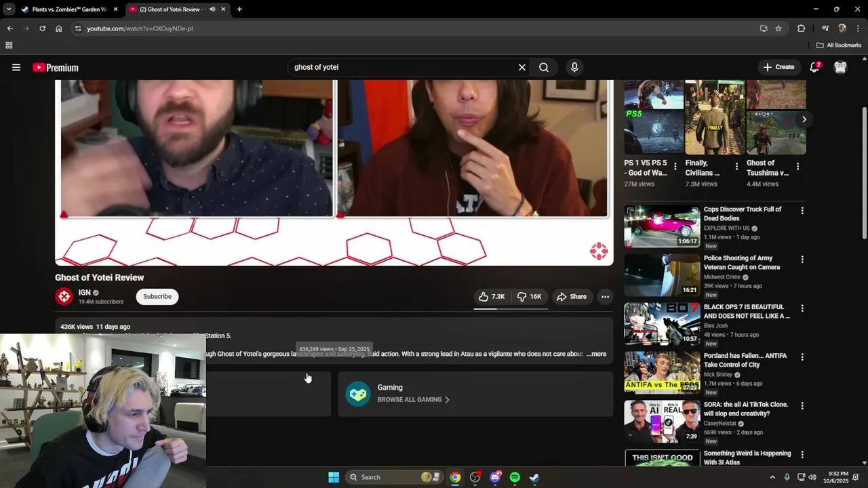The width and height of the screenshot is (868, 488).
Task: Open options for Something Weird is Happening video
Action: tap(802, 455)
